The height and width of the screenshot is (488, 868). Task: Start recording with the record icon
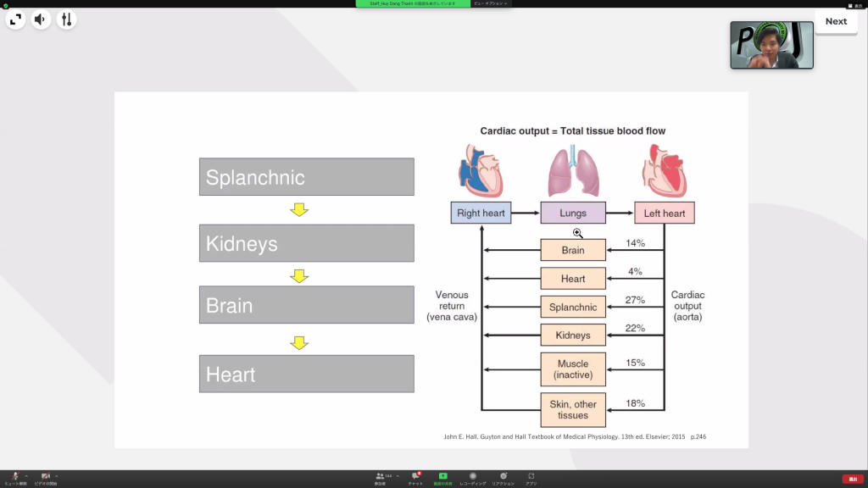472,477
